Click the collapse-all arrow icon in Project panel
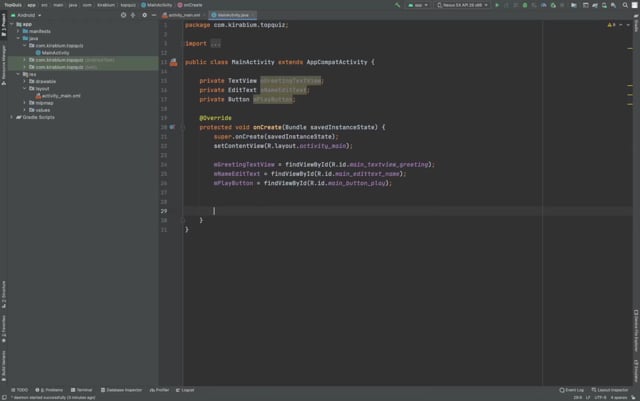Viewport: 640px width, 401px height. pyautogui.click(x=133, y=15)
